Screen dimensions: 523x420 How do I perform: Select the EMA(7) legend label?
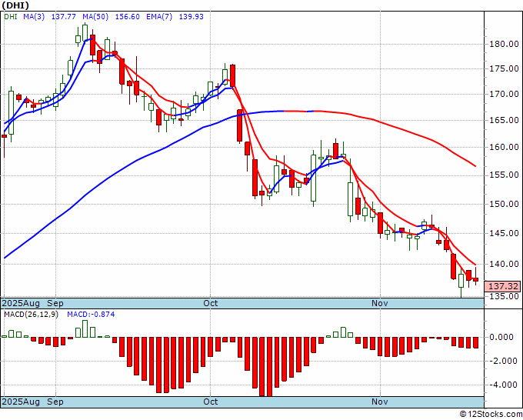159,17
